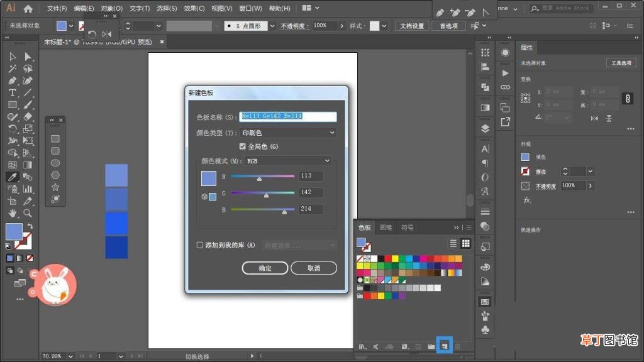Switch swatches panel to thumbnail grid view

pos(466,243)
